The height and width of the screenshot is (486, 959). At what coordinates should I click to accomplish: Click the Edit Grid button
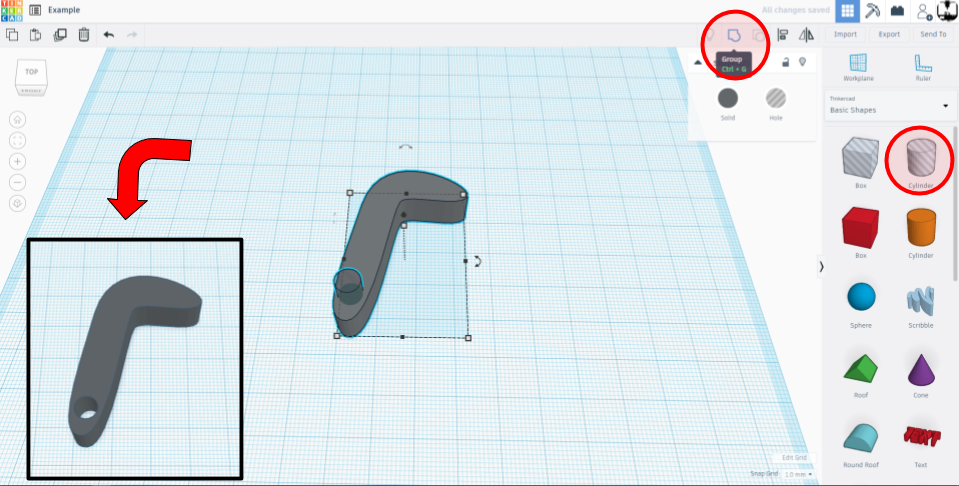point(795,458)
